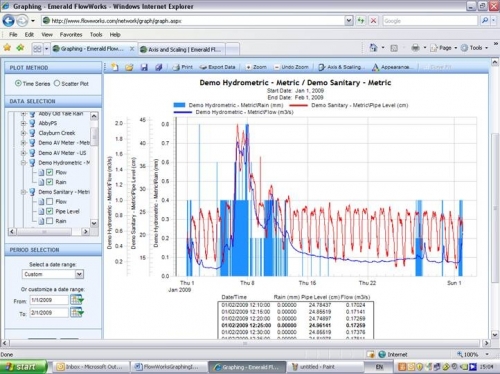
Task: Open the Help menu
Action: tap(115, 35)
